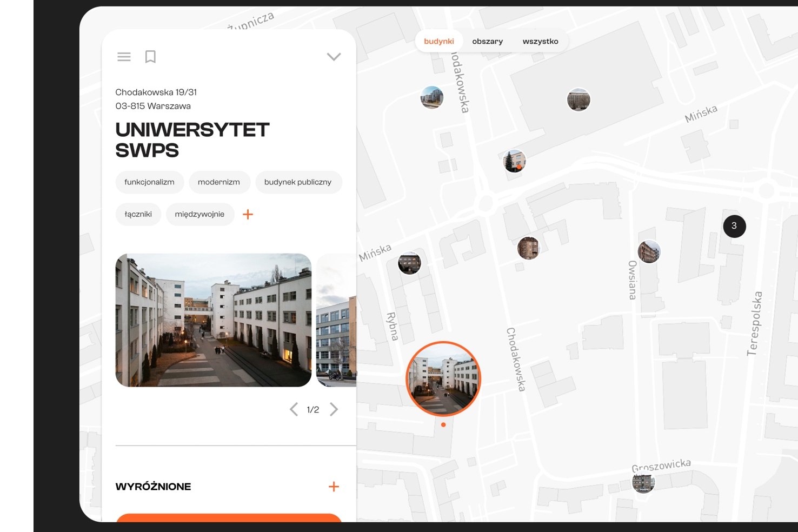The image size is (798, 532).
Task: Select brick building marker near roundabout
Action: click(528, 248)
